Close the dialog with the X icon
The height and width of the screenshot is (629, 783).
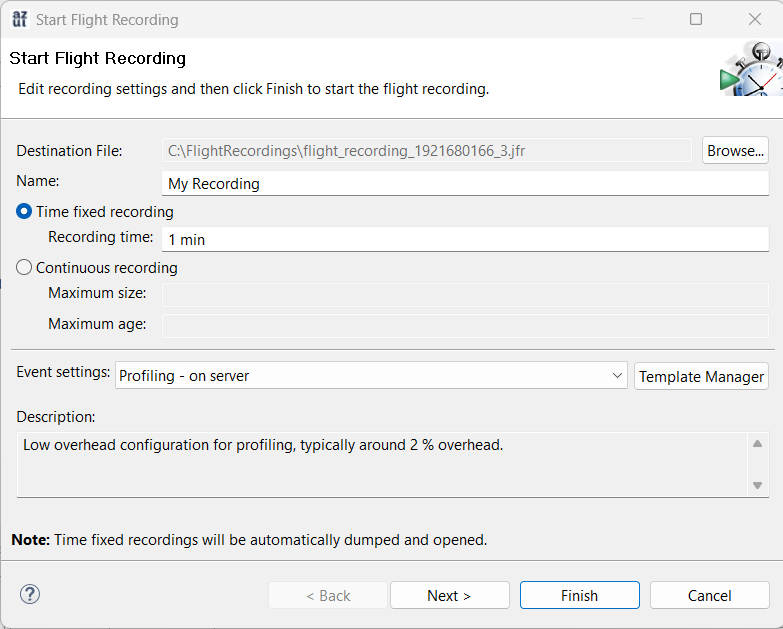point(755,19)
